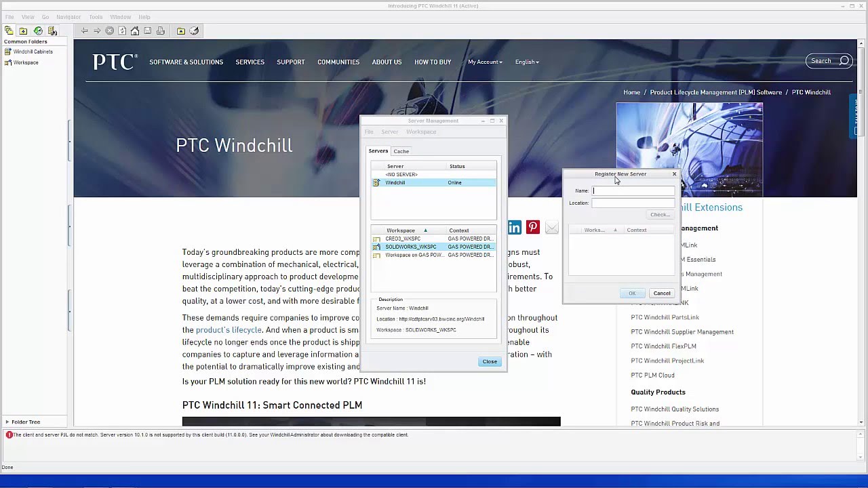The image size is (868, 488).
Task: Switch to the Cache tab
Action: 401,151
